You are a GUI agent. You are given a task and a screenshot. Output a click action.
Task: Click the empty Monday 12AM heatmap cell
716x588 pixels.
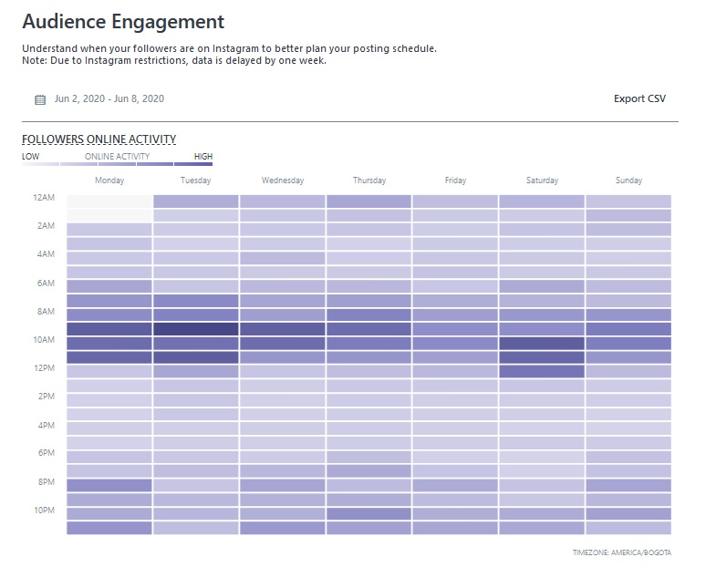point(109,201)
